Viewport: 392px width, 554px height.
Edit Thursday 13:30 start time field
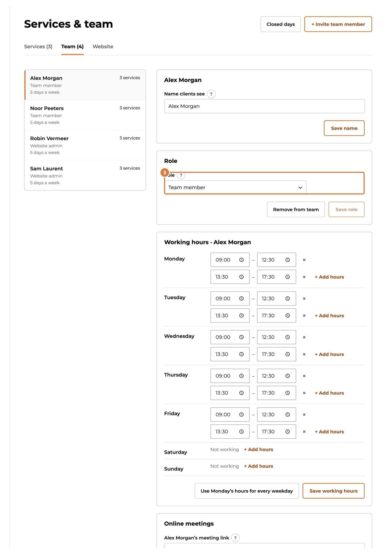230,393
